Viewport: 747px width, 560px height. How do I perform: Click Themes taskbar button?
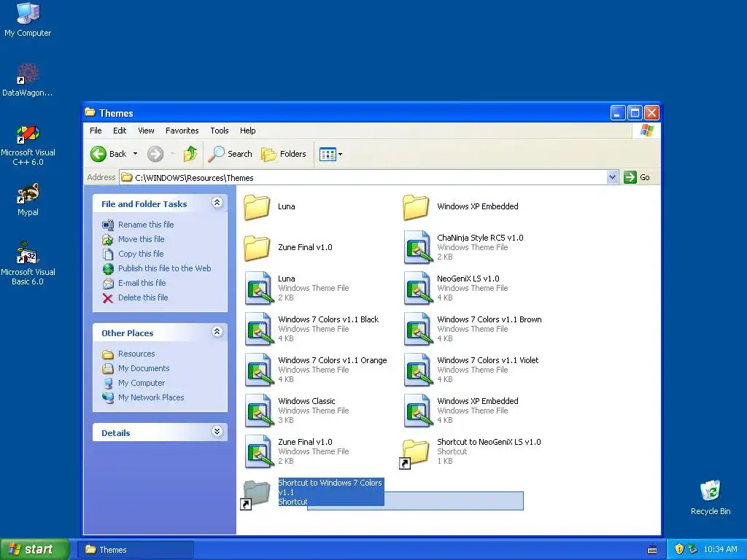135,550
